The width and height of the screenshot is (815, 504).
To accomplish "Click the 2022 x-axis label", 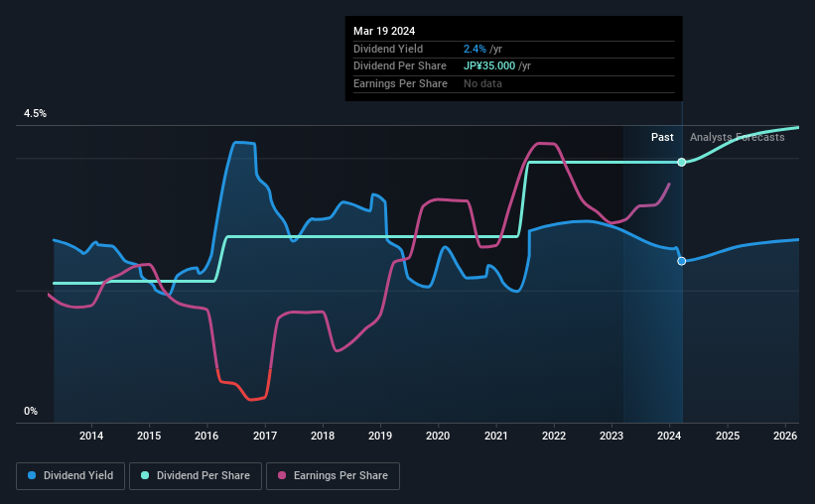I will [554, 436].
